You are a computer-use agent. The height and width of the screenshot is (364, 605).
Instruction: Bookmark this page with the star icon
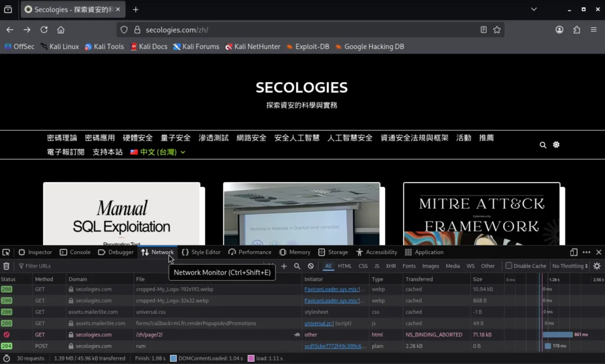(497, 30)
